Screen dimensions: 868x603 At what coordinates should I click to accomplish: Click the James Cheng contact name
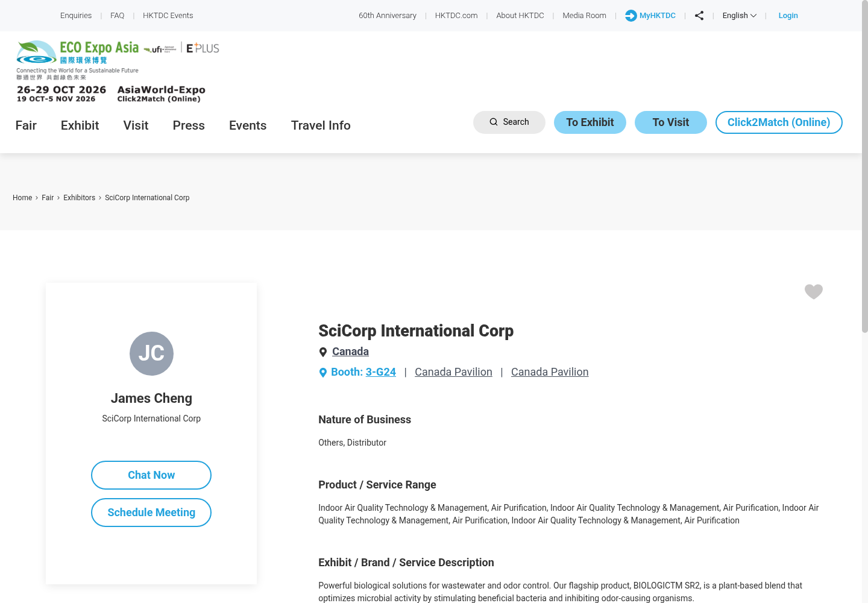pos(151,399)
